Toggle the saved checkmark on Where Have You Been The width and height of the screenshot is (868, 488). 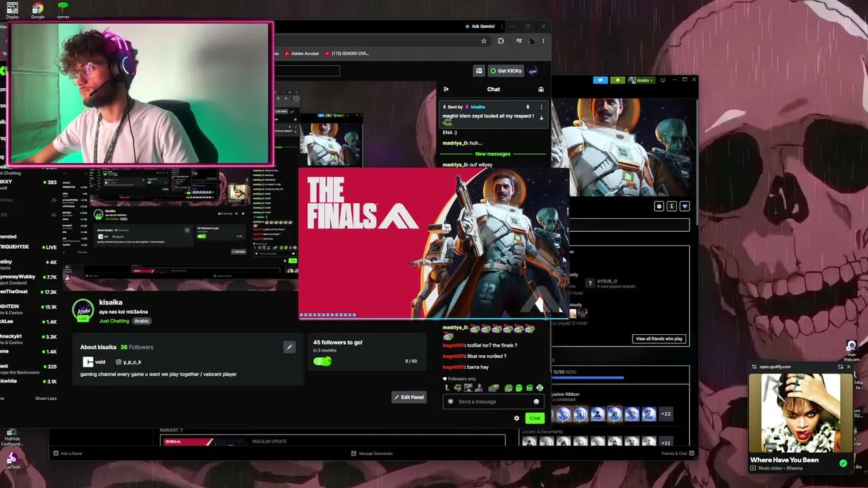coord(843,464)
